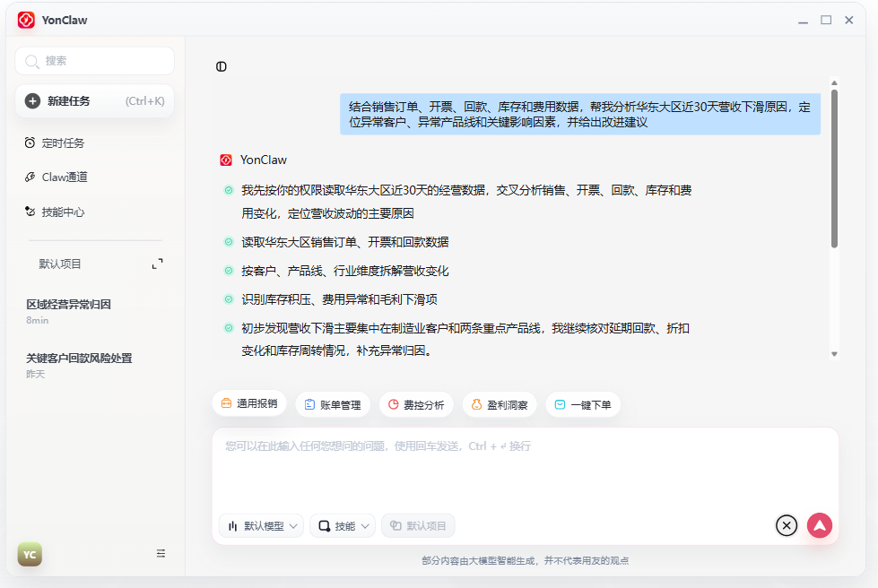Select the 默认项目 heading in sidebar

[x=60, y=264]
